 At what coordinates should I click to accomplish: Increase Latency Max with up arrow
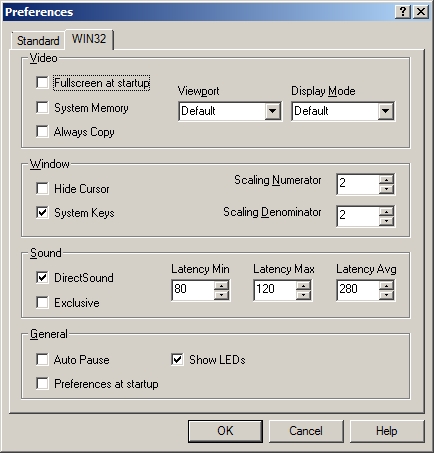[303, 286]
